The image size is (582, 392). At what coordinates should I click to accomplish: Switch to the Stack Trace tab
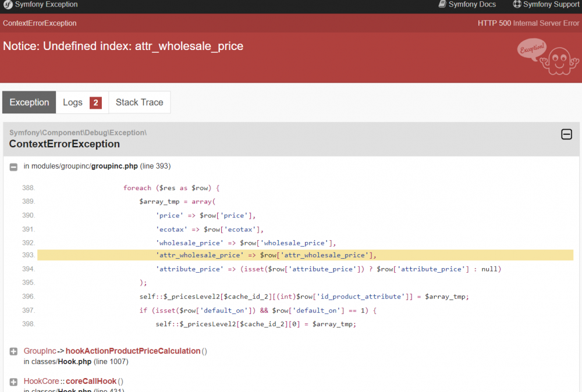click(140, 102)
